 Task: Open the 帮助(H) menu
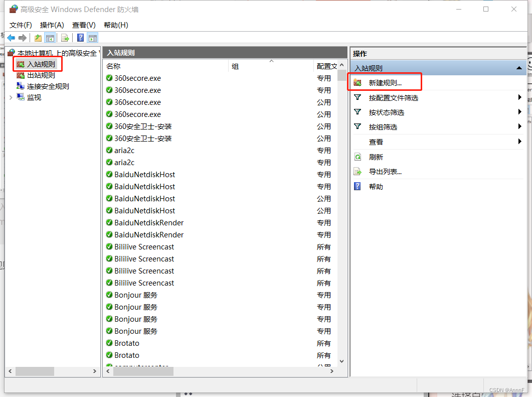coord(116,25)
